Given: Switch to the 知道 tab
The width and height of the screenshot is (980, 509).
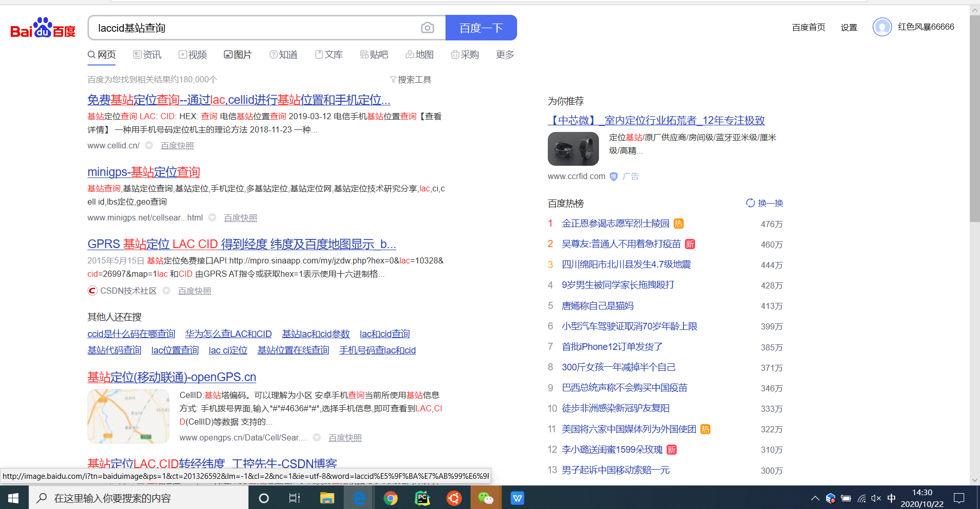Looking at the screenshot, I should click(284, 55).
